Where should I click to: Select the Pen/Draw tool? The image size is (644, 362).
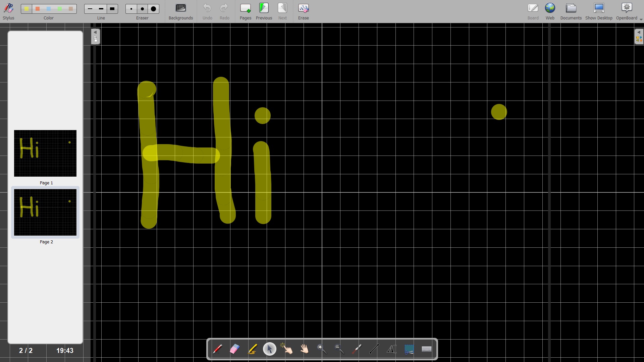[x=218, y=349]
